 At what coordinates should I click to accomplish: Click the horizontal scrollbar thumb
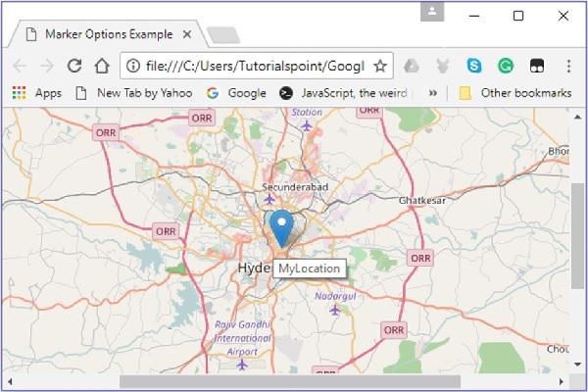(290, 382)
